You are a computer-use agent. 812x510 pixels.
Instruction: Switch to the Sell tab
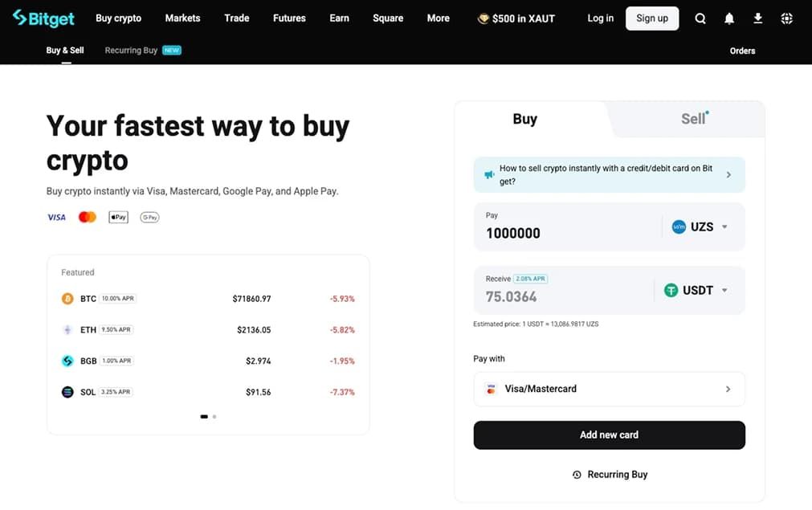pyautogui.click(x=693, y=119)
